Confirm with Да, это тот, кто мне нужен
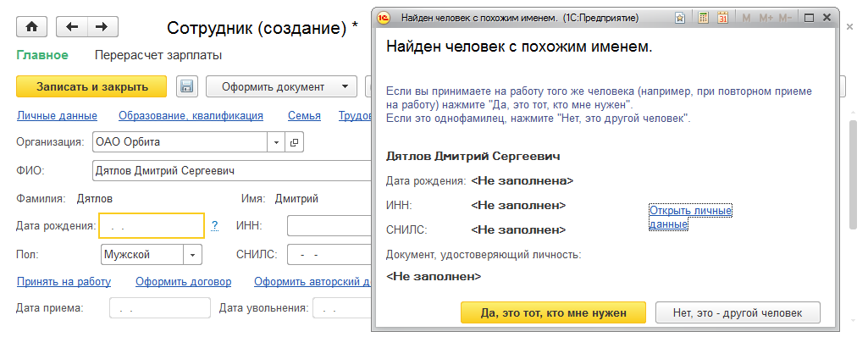Screen dimensions: 868x337 (553, 312)
